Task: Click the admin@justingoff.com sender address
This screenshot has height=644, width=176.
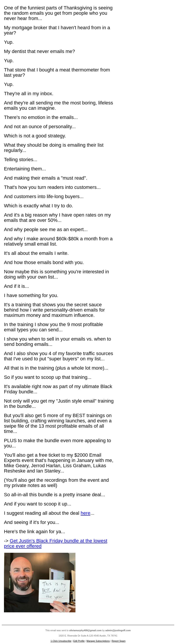Action: [118, 630]
